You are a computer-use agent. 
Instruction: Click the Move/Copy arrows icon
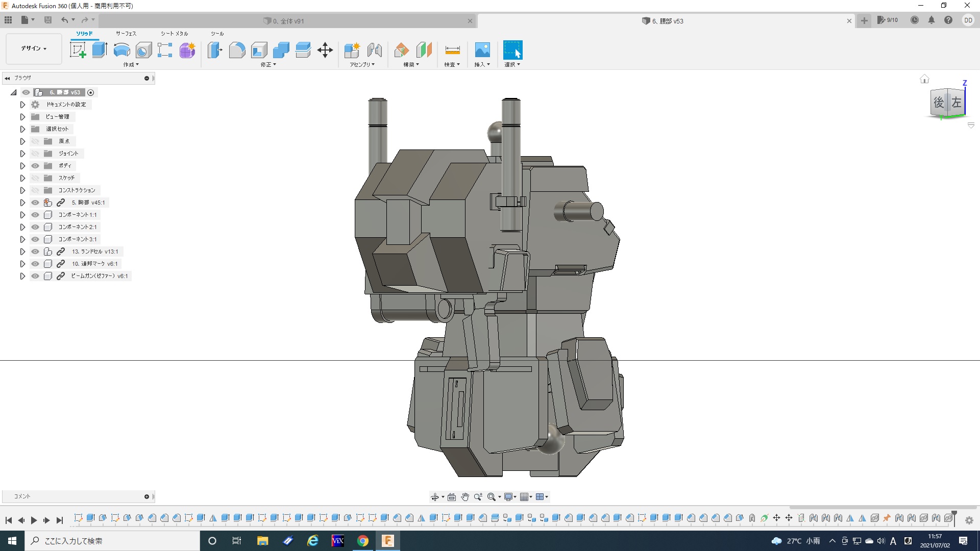click(x=325, y=50)
